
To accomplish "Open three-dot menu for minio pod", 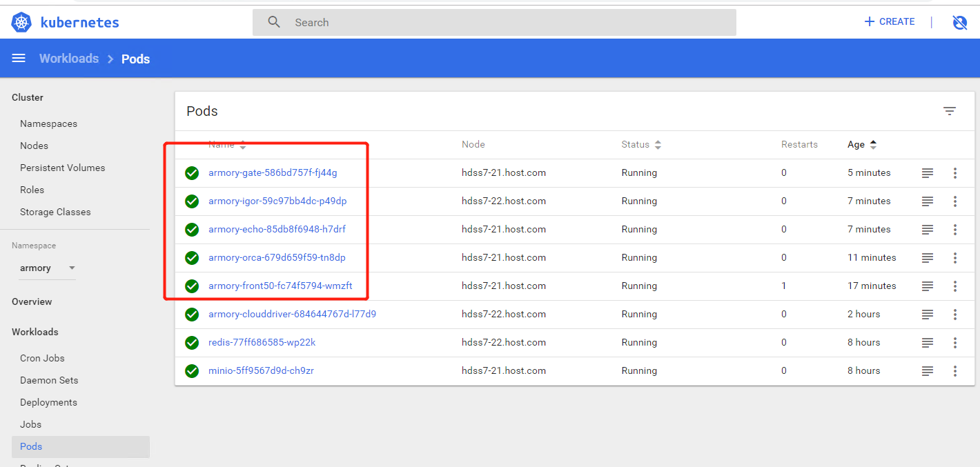I will point(955,371).
